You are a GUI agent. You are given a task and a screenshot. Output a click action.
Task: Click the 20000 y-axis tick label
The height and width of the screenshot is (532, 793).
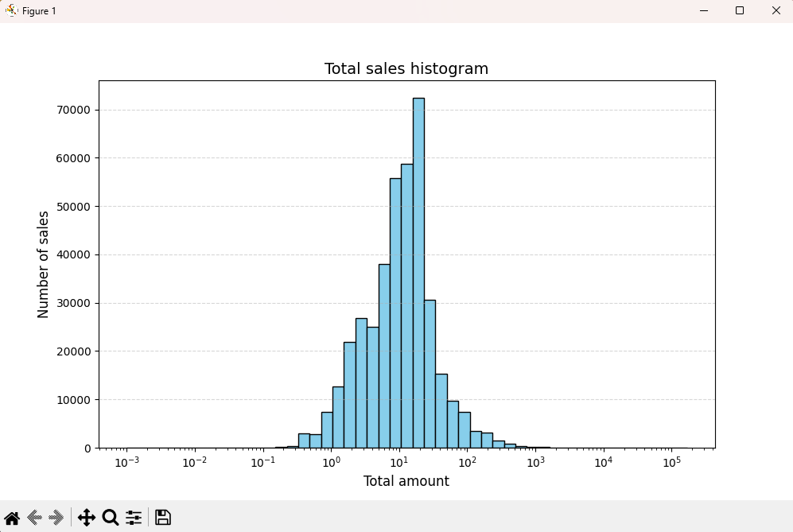tap(73, 351)
